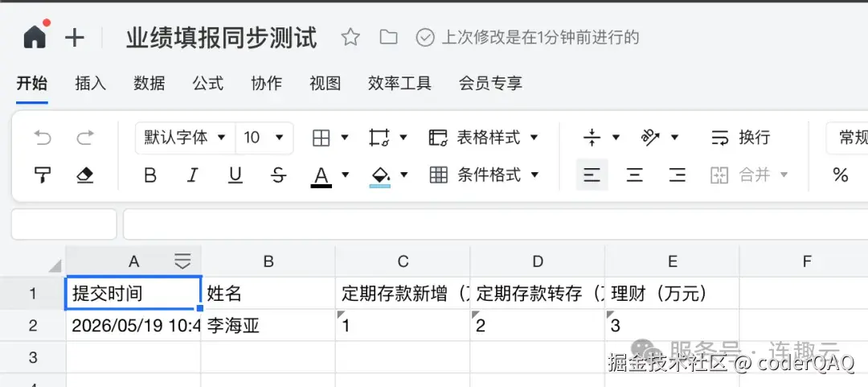
Task: Select all cells via corner triangle
Action: [55, 266]
